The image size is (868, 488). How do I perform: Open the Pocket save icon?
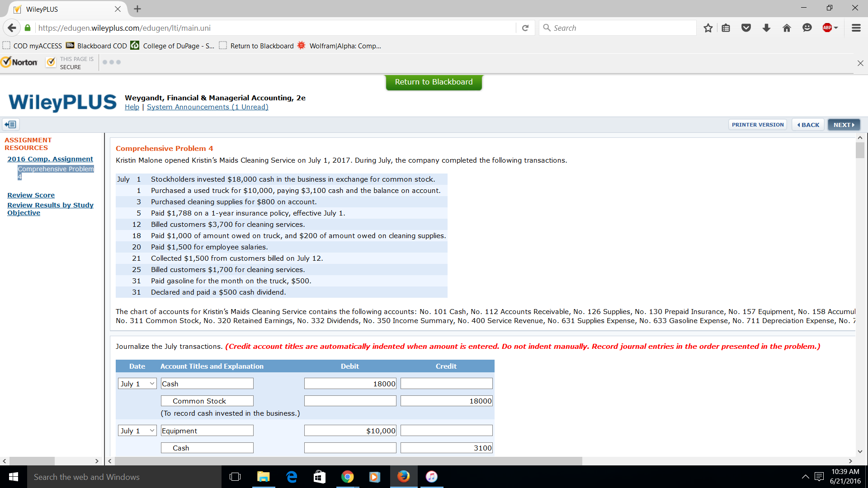tap(745, 28)
